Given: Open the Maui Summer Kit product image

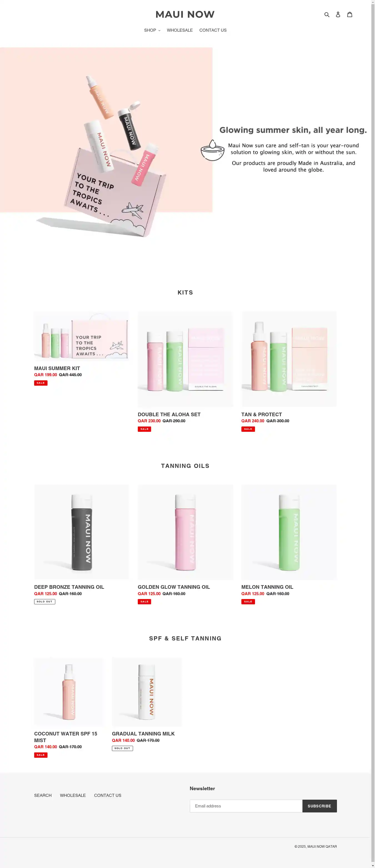Looking at the screenshot, I should 81,336.
